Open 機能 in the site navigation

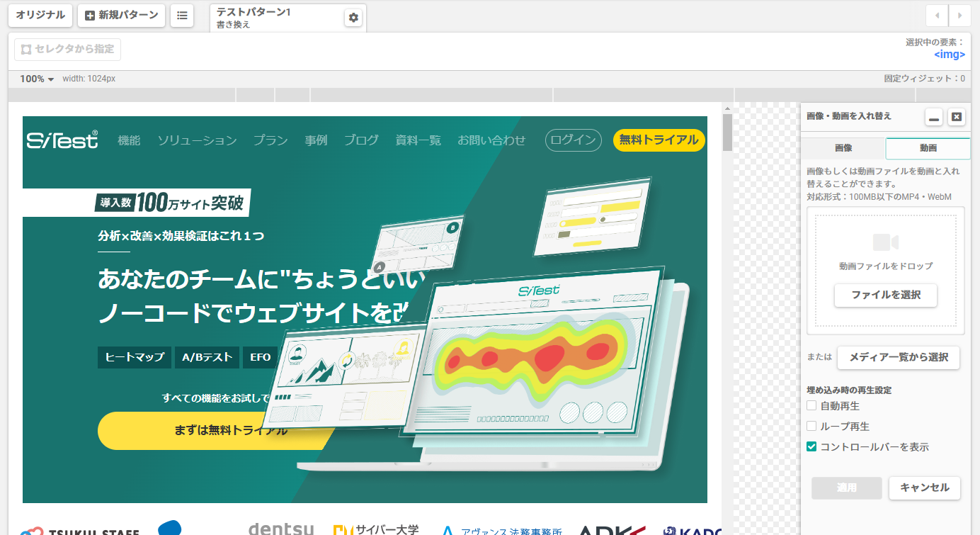pyautogui.click(x=129, y=140)
